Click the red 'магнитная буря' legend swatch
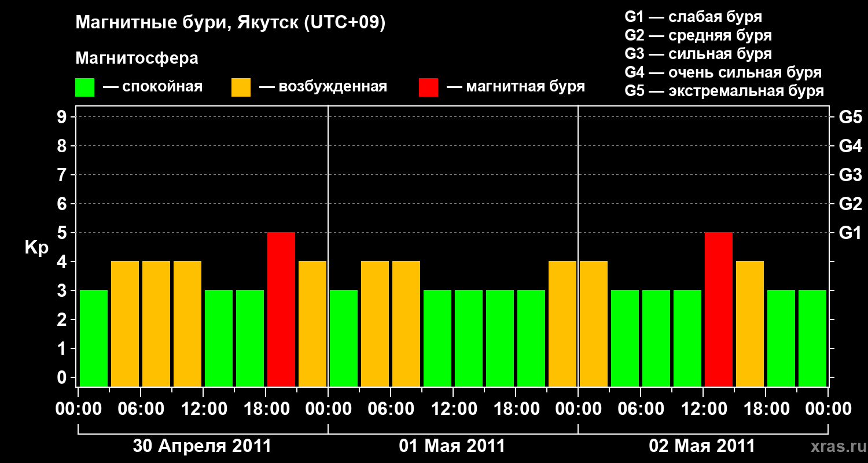The image size is (868, 463). pyautogui.click(x=428, y=87)
